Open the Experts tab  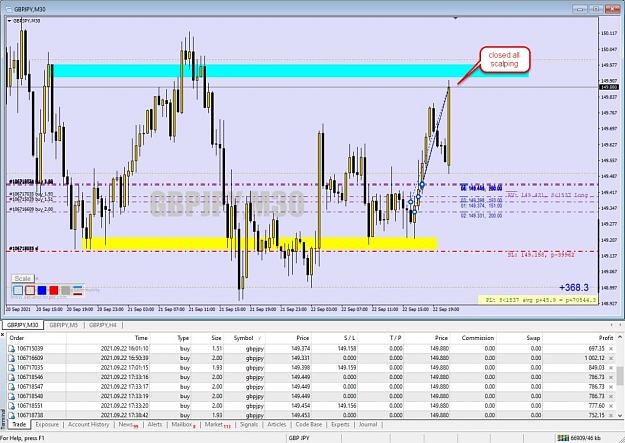click(340, 425)
